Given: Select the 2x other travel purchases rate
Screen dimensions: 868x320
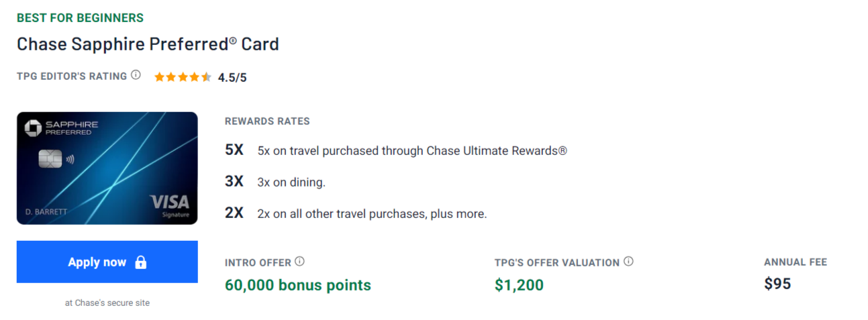Looking at the screenshot, I should (x=371, y=214).
